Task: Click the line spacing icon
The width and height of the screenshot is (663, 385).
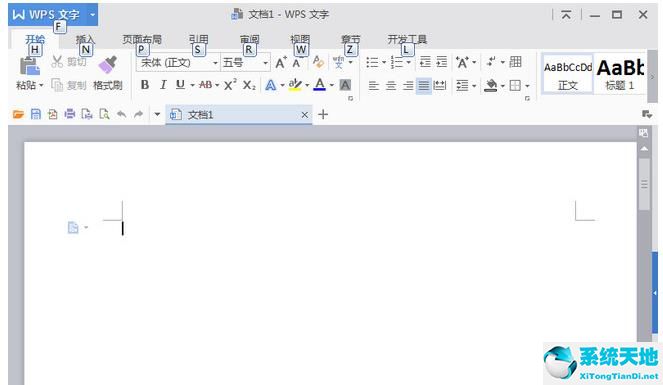Action: tap(462, 86)
